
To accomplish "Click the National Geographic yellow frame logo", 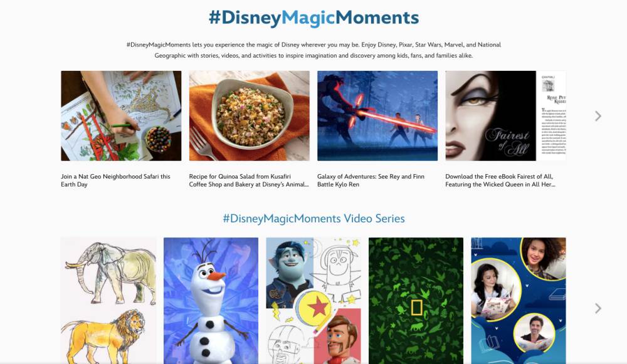I will coord(417,307).
